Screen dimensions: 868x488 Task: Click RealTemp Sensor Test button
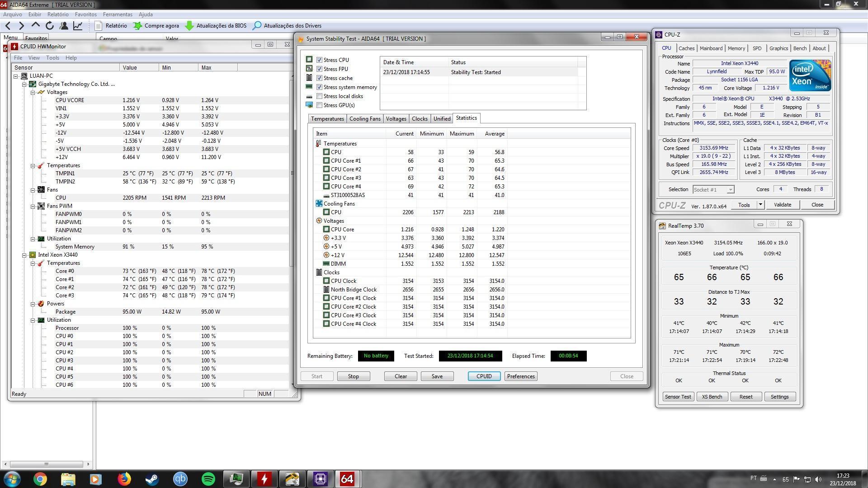(678, 397)
